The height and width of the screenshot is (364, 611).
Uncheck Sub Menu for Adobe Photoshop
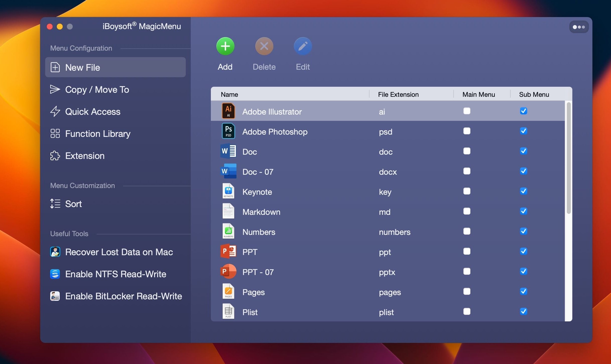click(x=523, y=131)
